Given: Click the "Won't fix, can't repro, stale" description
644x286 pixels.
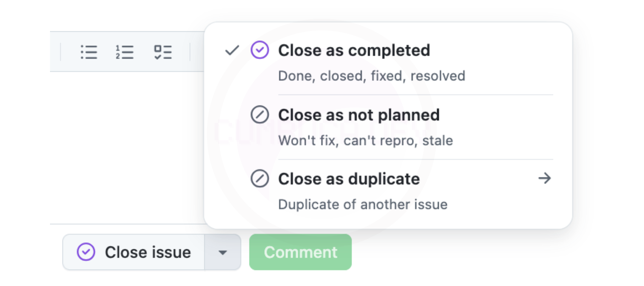Looking at the screenshot, I should pos(365,141).
